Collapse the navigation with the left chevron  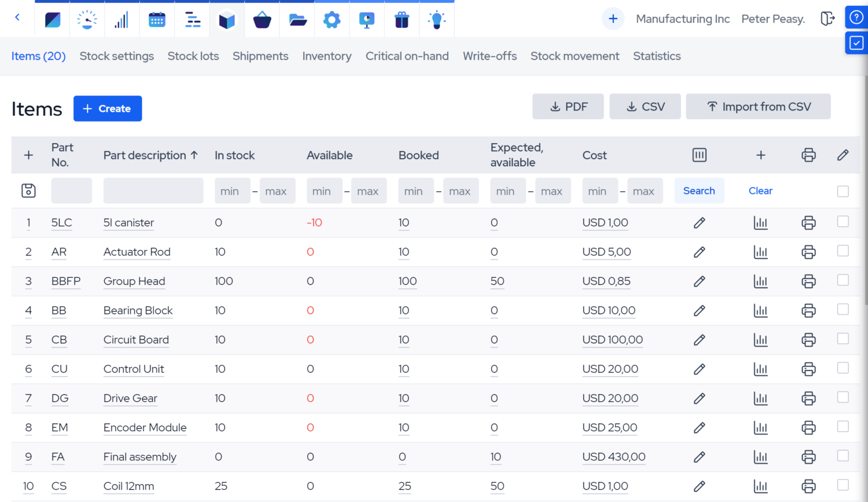point(17,19)
